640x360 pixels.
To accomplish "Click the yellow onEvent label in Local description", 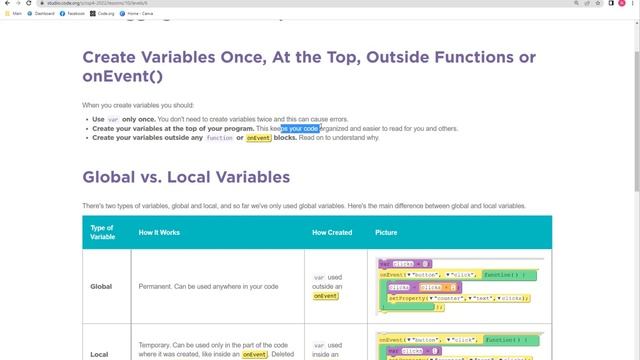I will click(255, 355).
